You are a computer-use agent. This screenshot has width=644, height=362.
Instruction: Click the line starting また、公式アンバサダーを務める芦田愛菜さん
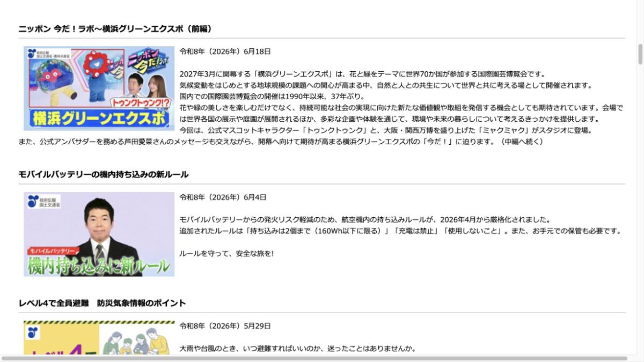tap(281, 142)
